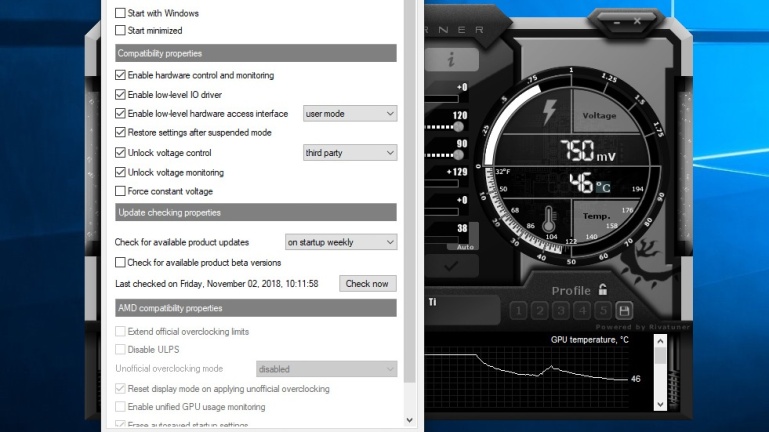Toggle the Auto fan speed button
The height and width of the screenshot is (432, 769).
tap(465, 247)
